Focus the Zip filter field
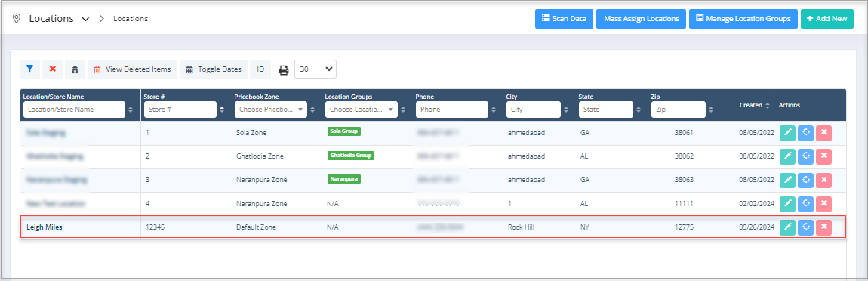The image size is (868, 281). (678, 110)
